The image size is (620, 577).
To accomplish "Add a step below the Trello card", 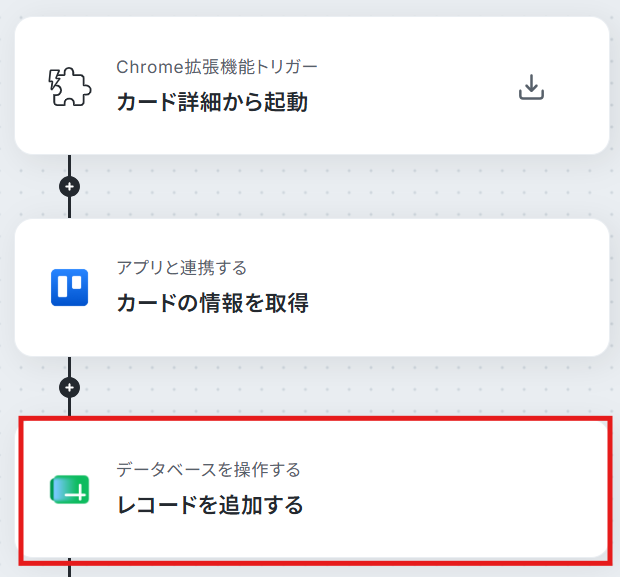I will 70,388.
